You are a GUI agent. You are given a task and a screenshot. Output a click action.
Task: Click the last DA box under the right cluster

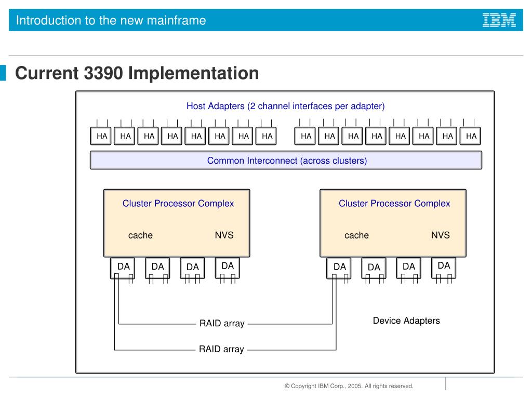pos(444,268)
